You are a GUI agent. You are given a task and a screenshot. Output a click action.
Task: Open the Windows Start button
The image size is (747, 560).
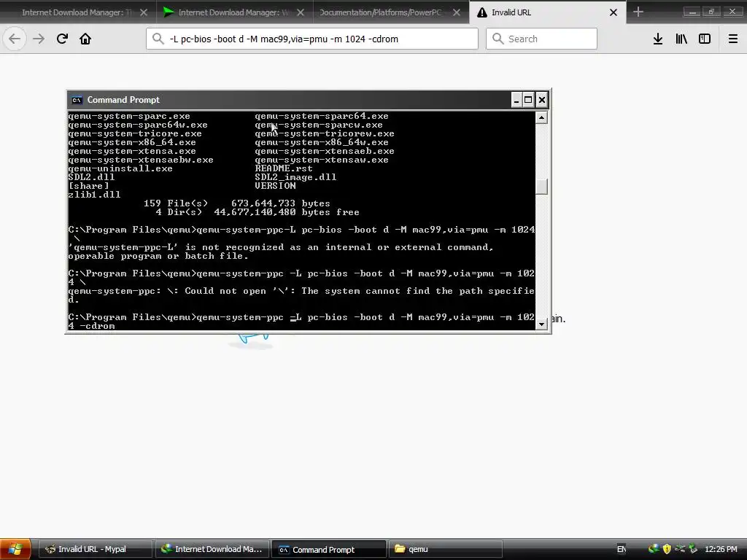click(x=15, y=550)
